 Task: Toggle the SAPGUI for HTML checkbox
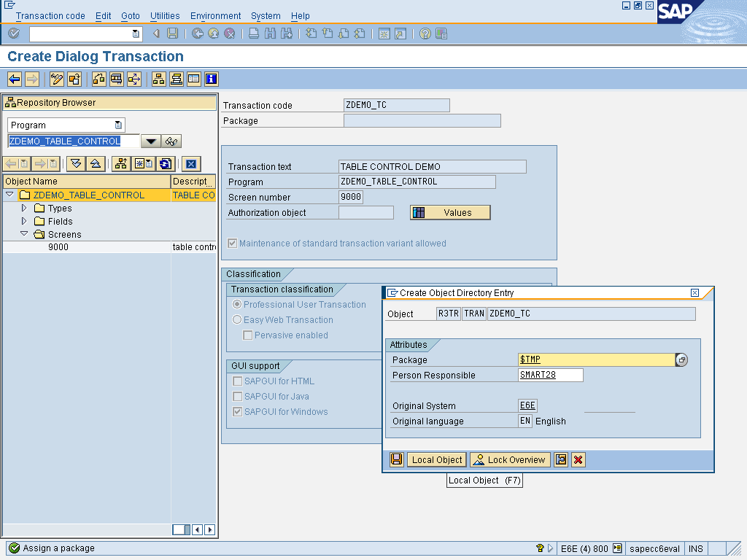[237, 381]
